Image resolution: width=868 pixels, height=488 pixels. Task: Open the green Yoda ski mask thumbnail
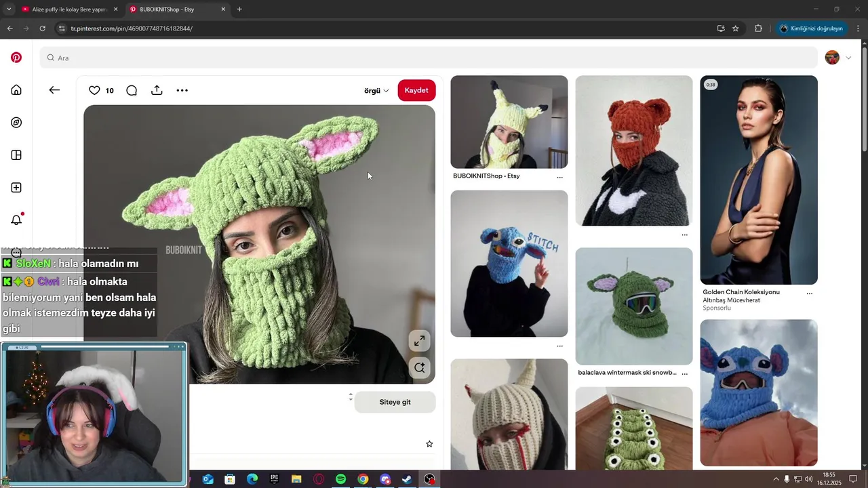[x=634, y=306]
